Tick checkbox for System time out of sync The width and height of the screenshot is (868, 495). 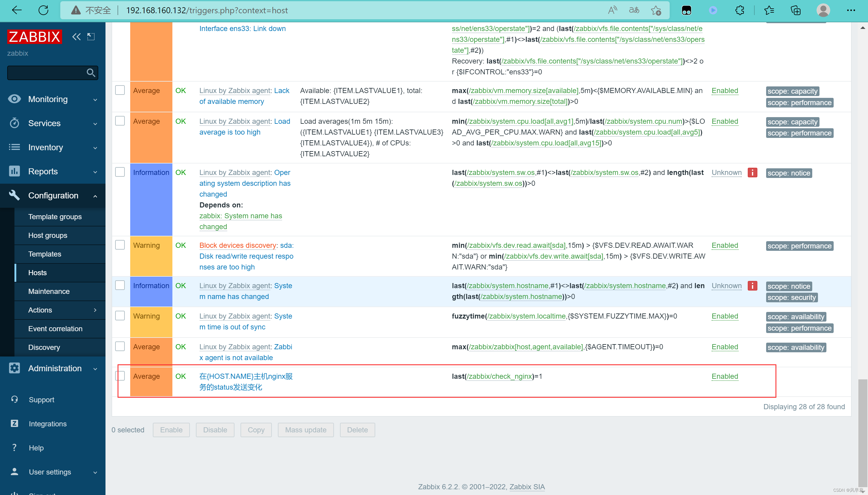click(120, 316)
